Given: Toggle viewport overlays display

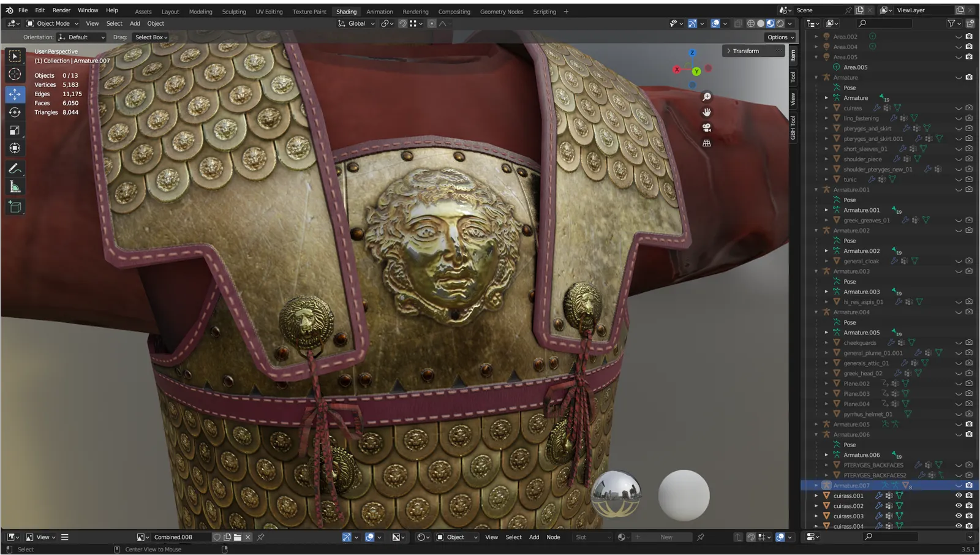Looking at the screenshot, I should tap(715, 23).
